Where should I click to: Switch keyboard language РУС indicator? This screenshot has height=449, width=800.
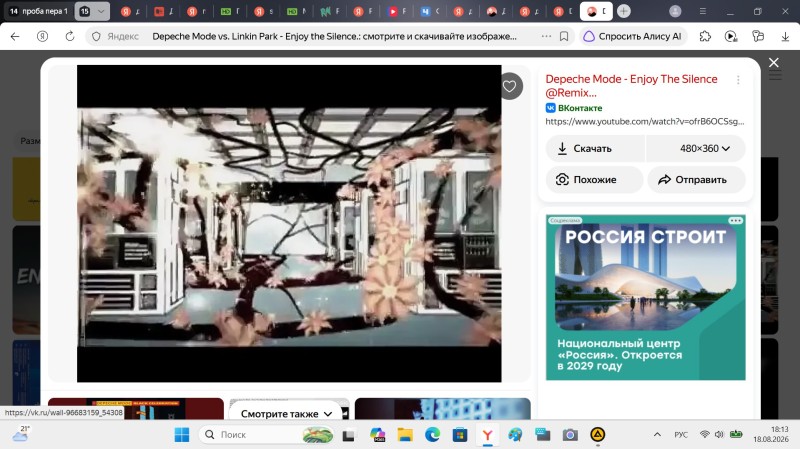(681, 435)
